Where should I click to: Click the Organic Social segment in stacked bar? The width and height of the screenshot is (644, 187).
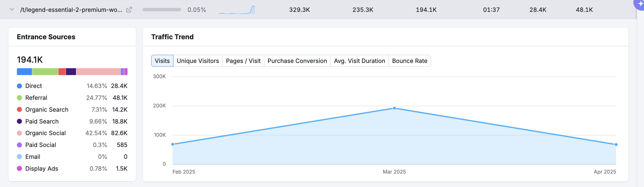(98, 72)
